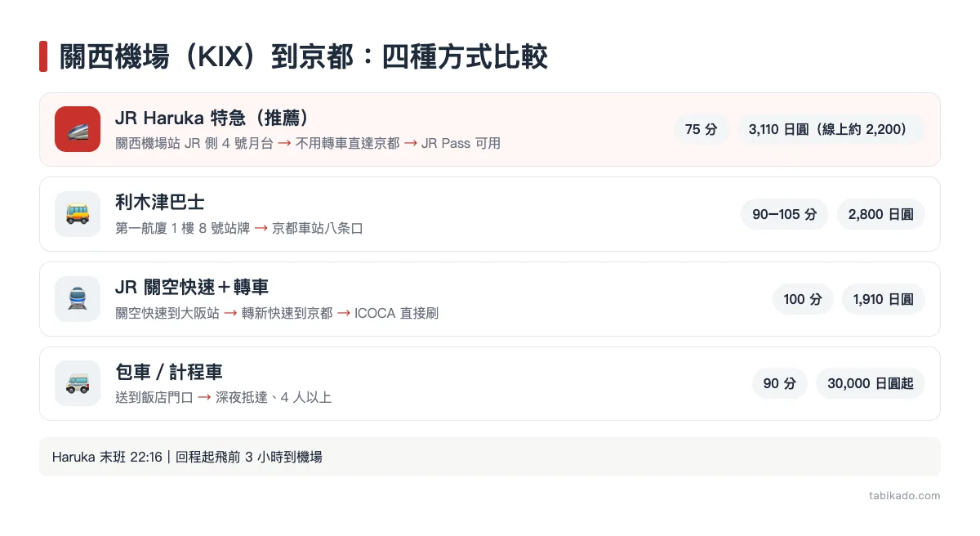The width and height of the screenshot is (980, 536).
Task: Click the limousine bus icon
Action: coord(78,214)
